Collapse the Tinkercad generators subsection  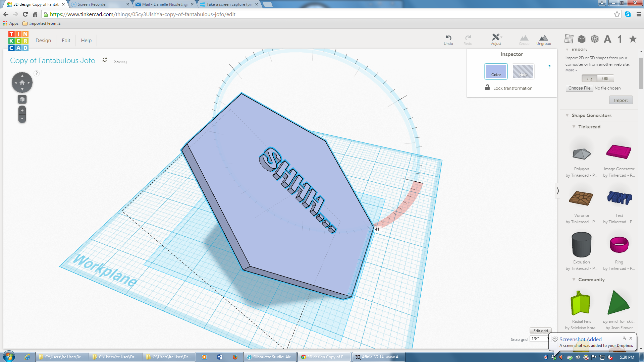pyautogui.click(x=574, y=127)
